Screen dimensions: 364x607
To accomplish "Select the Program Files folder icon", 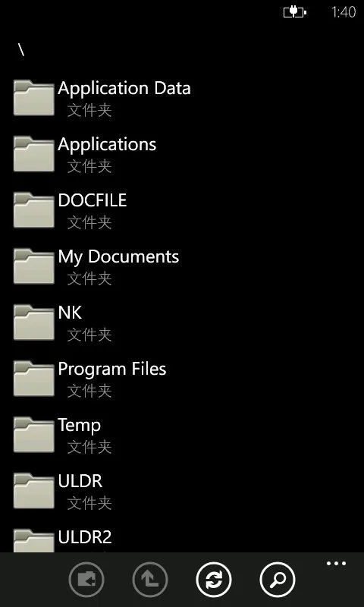I will pos(33,378).
